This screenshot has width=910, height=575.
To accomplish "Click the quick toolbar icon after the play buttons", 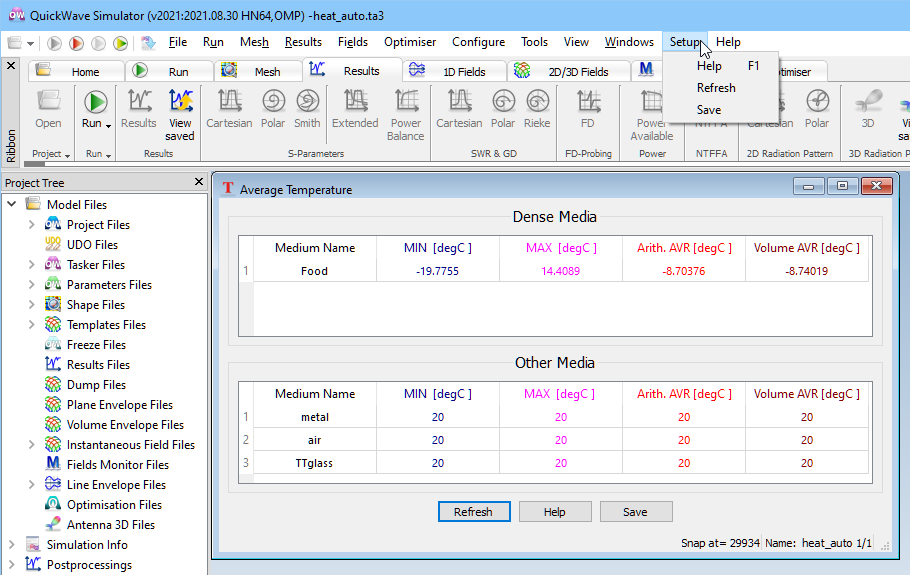I will 149,43.
